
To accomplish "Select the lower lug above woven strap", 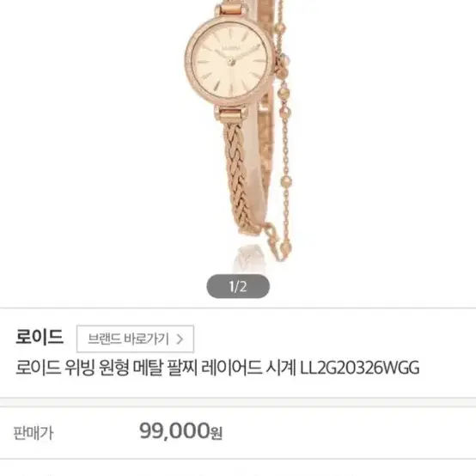I will point(230,113).
